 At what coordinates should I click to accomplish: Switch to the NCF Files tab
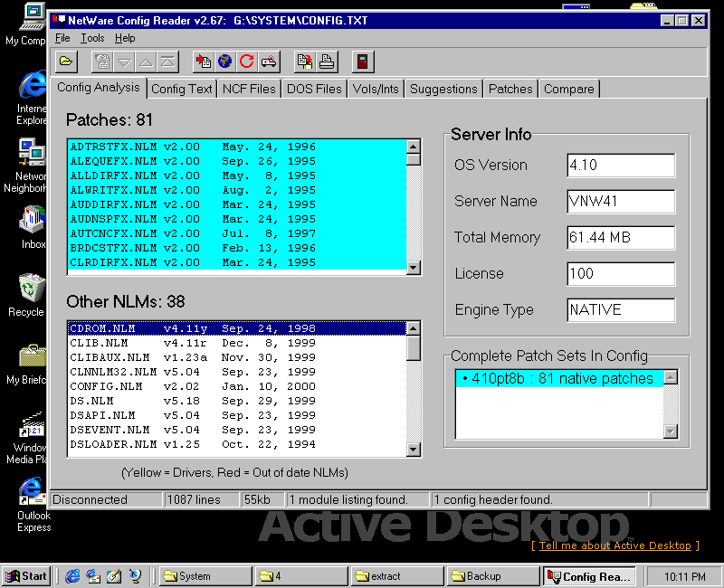pos(249,89)
